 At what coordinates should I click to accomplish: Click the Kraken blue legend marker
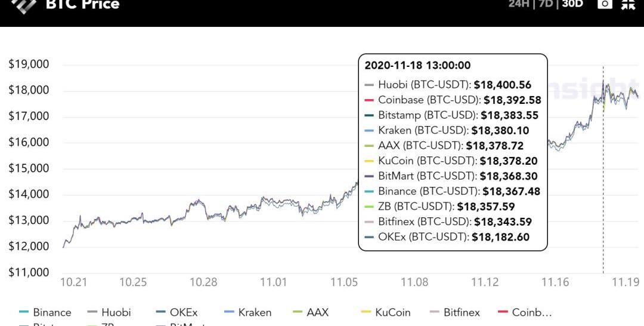point(229,312)
